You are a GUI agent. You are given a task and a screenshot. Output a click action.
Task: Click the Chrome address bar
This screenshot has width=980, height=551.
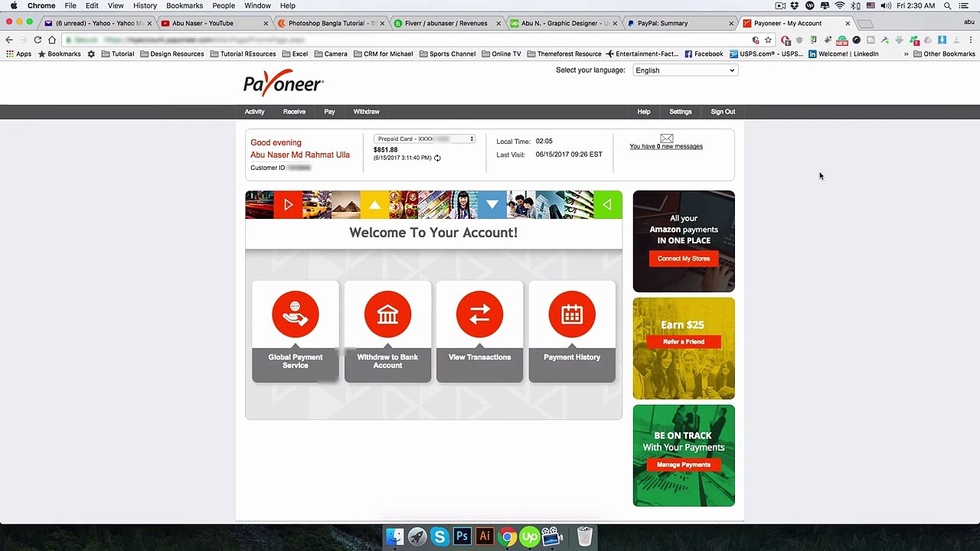[x=406, y=40]
